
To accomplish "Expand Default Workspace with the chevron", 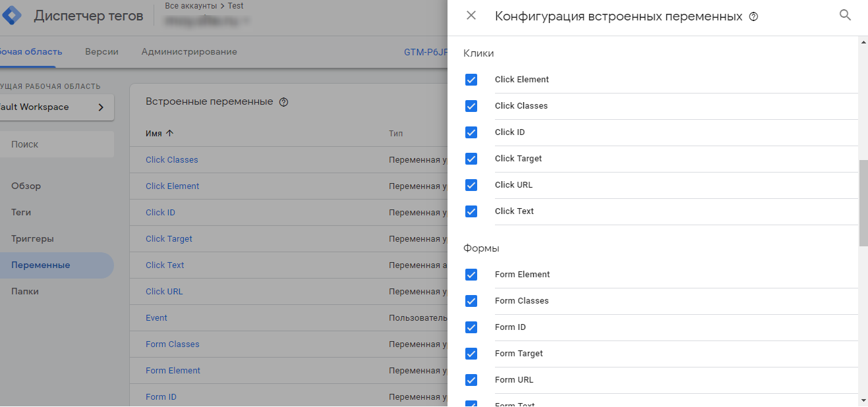I will point(101,107).
